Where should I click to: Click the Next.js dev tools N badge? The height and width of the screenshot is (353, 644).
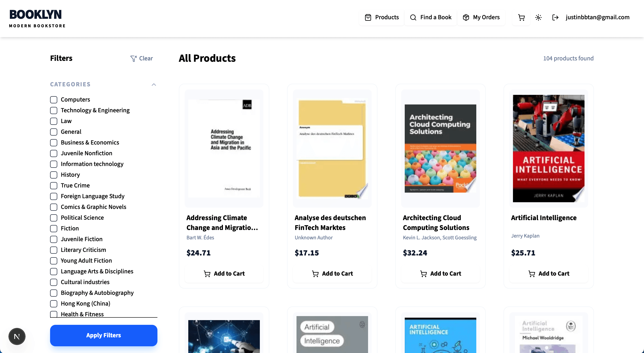pyautogui.click(x=17, y=336)
